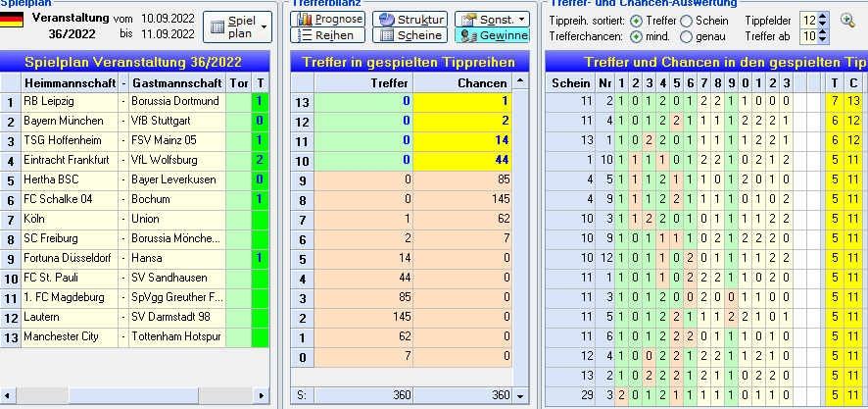This screenshot has height=409, width=868.
Task: Click Chancen value 145 in row 8
Action: click(462, 200)
